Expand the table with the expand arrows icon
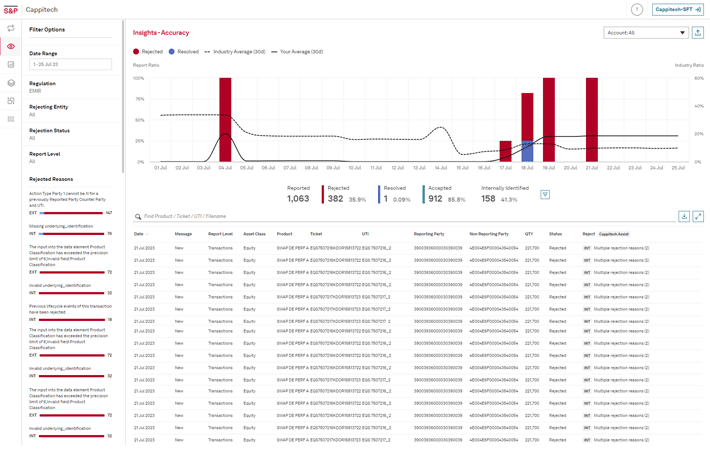The image size is (710, 450). [698, 216]
